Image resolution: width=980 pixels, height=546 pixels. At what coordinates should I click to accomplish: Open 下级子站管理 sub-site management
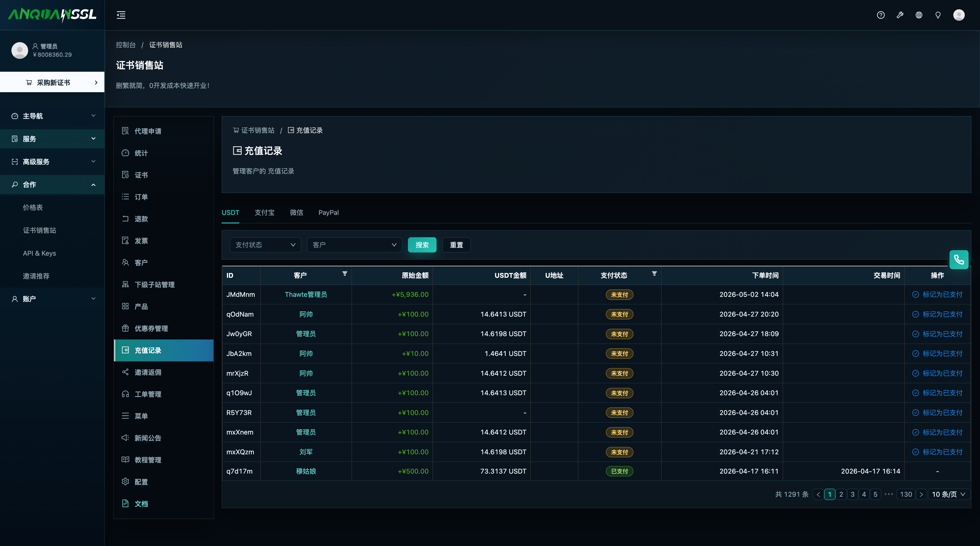pyautogui.click(x=163, y=284)
